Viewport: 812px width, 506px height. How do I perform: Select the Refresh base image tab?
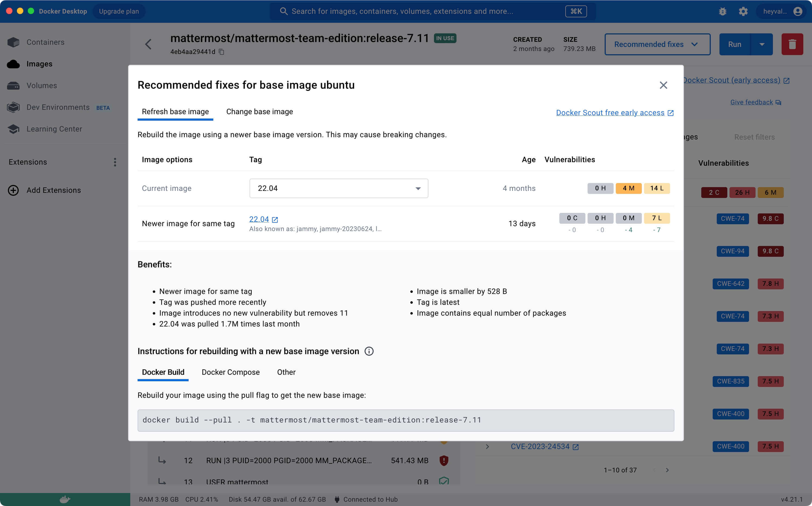coord(175,111)
